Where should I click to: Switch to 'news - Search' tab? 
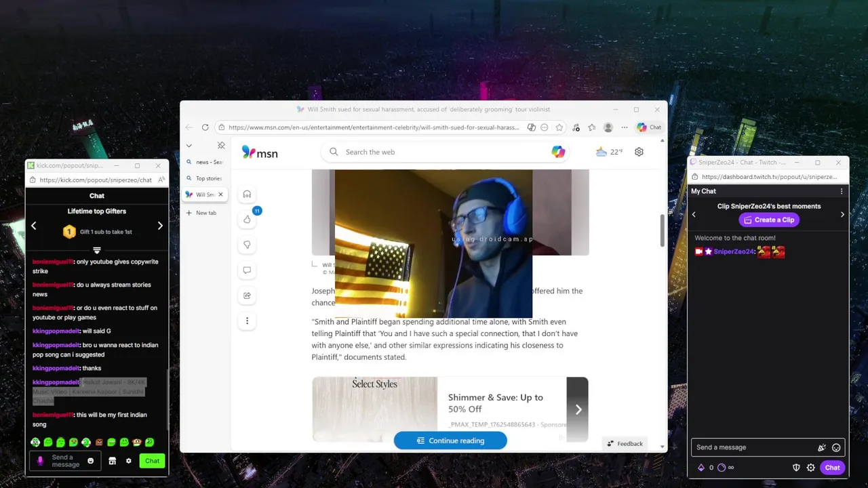click(x=204, y=162)
